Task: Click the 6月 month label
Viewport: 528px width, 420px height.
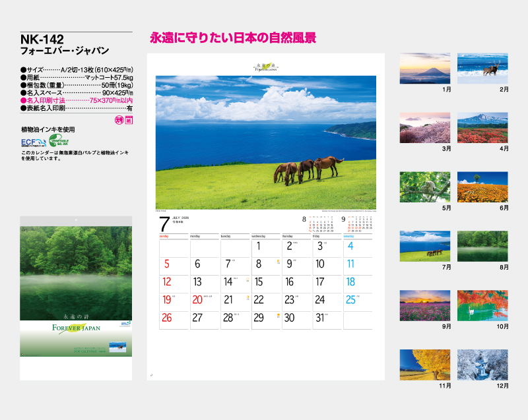Action: tap(504, 208)
